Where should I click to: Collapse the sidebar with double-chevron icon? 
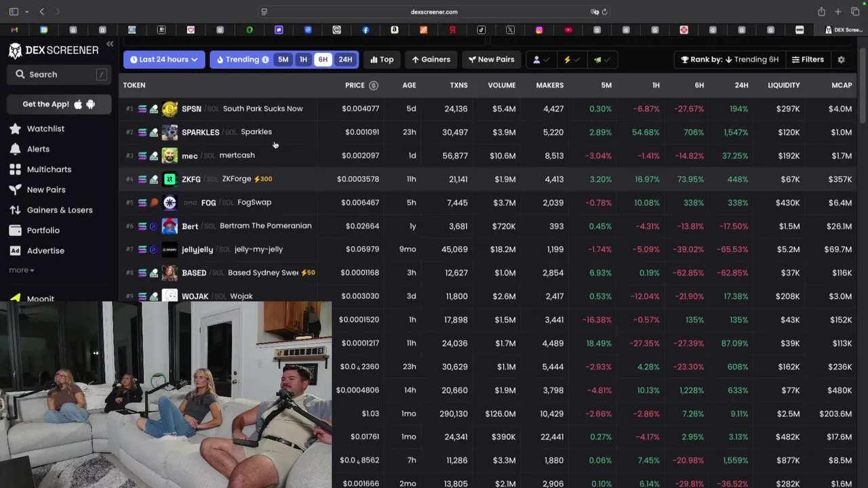[x=110, y=44]
